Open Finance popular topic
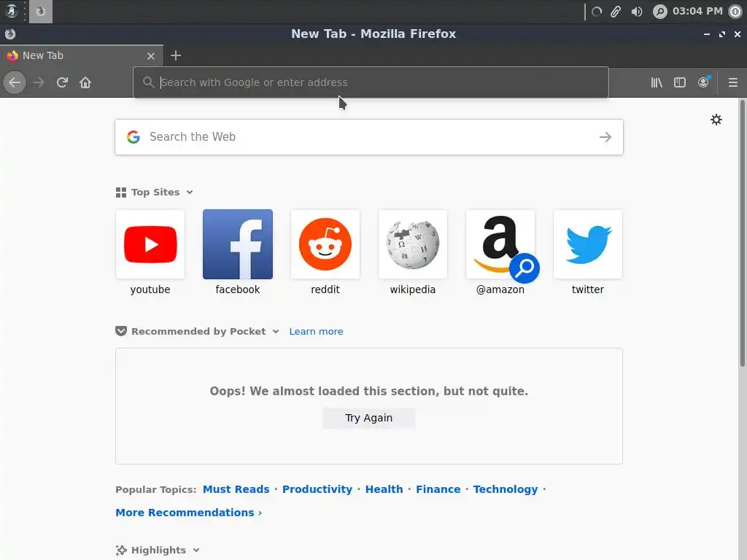The image size is (747, 560). click(x=438, y=489)
